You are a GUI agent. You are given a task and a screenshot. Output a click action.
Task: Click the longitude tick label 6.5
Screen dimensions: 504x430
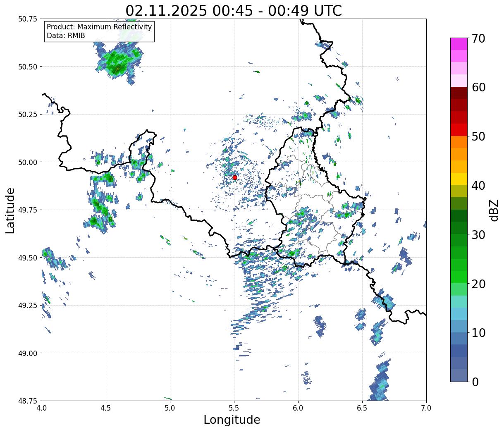362,408
